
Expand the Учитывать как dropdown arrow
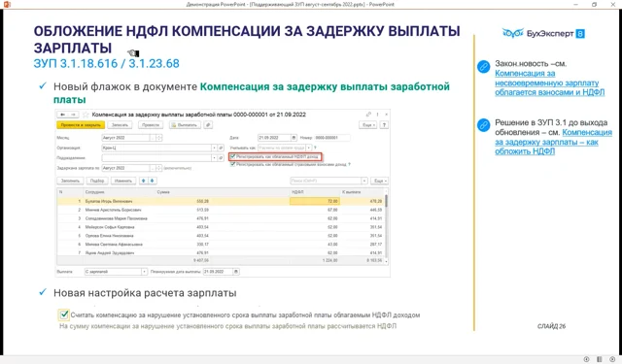(309, 148)
